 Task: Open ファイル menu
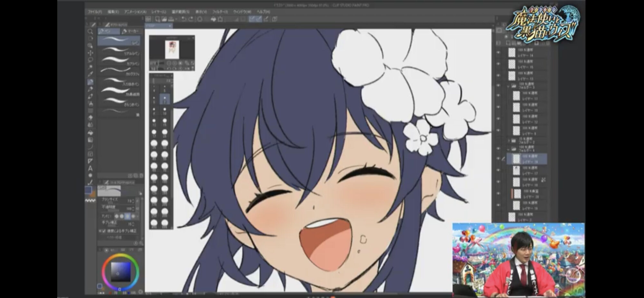tap(95, 12)
